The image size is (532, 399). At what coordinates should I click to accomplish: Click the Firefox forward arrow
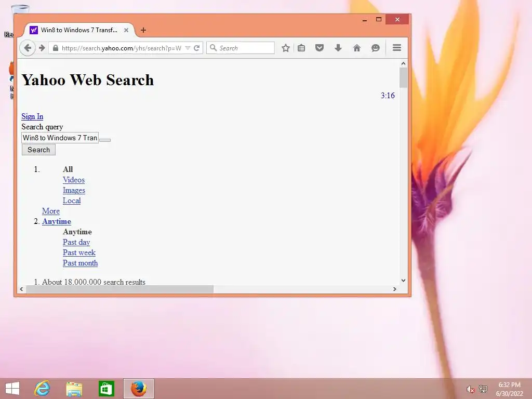click(x=42, y=48)
